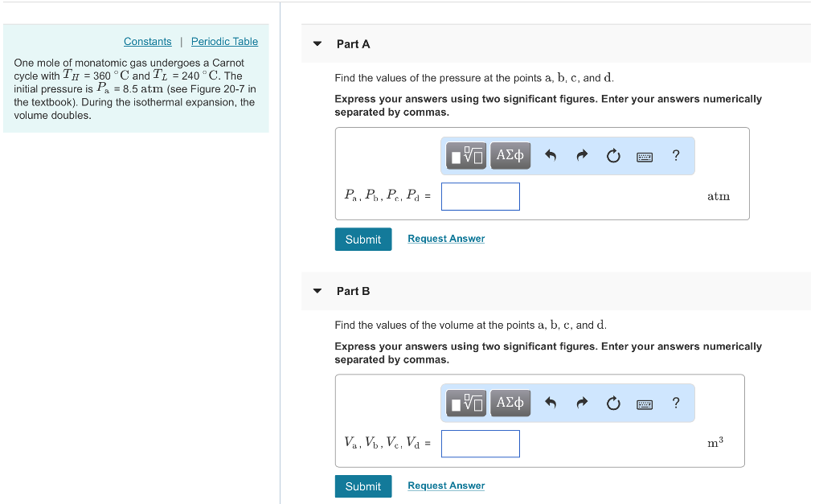This screenshot has height=504, width=823.
Task: Click Request Answer for Part B
Action: pyautogui.click(x=445, y=485)
